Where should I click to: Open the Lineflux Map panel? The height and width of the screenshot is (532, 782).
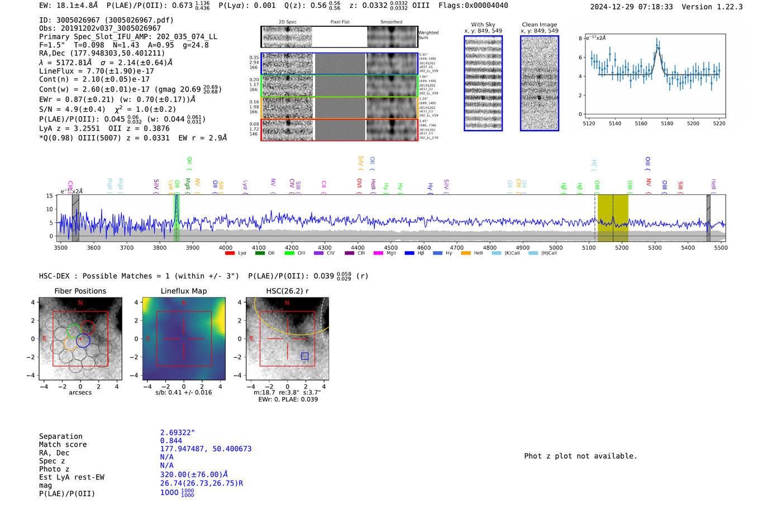pyautogui.click(x=184, y=339)
